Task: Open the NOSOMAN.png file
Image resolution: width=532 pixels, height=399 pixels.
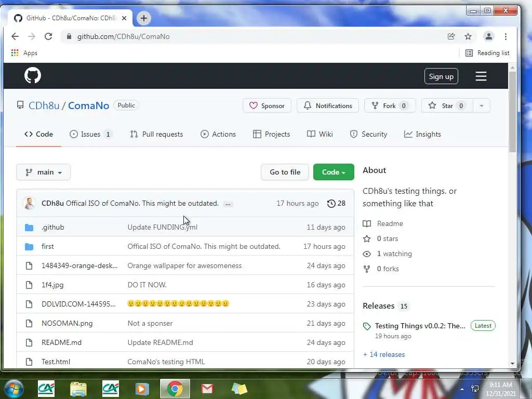Action: [x=67, y=323]
